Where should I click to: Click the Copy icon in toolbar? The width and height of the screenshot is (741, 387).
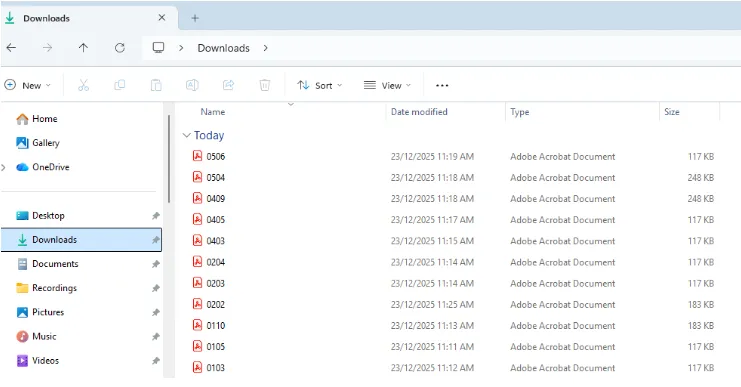click(x=120, y=86)
